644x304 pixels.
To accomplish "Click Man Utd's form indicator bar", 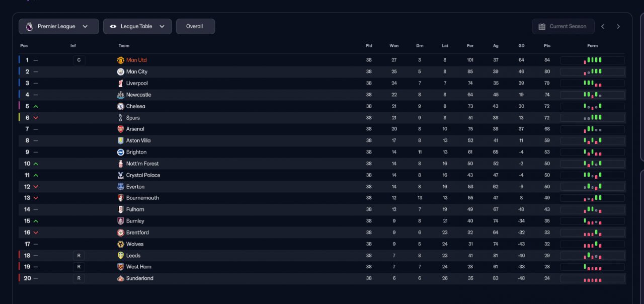I will click(x=592, y=60).
